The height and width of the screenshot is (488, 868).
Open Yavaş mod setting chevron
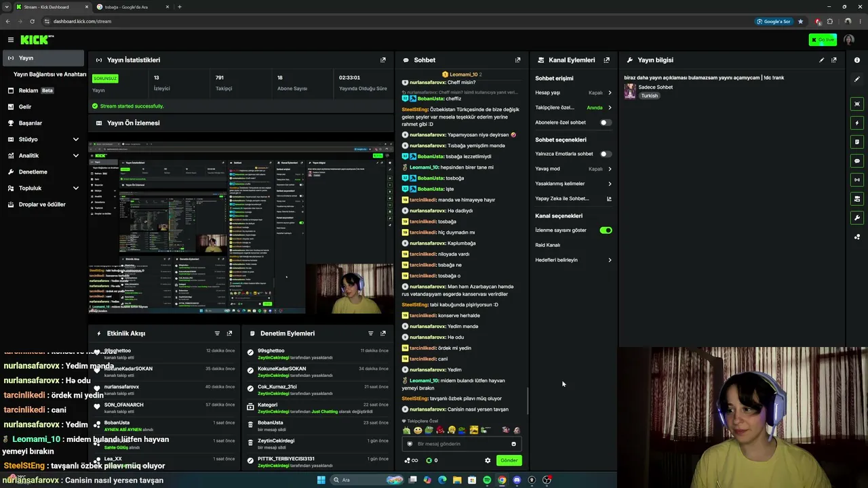610,169
